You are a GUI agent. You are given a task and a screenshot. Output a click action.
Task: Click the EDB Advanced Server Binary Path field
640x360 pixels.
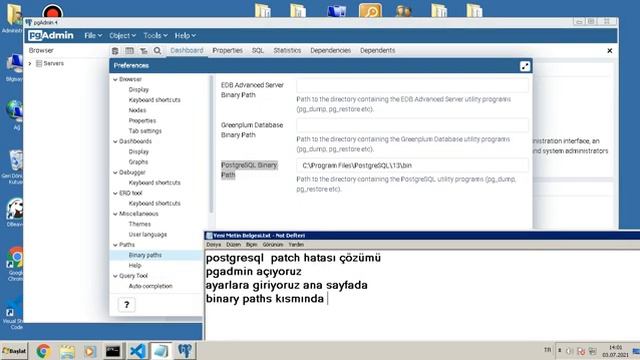tap(412, 86)
